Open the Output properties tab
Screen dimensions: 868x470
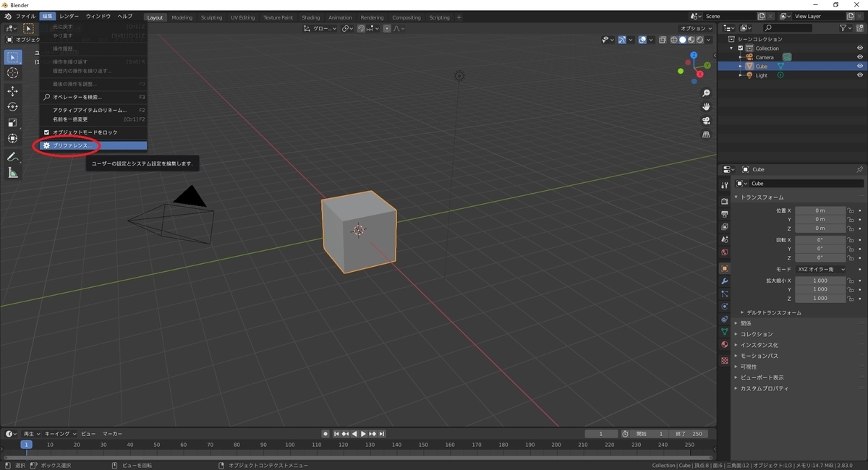click(x=724, y=214)
